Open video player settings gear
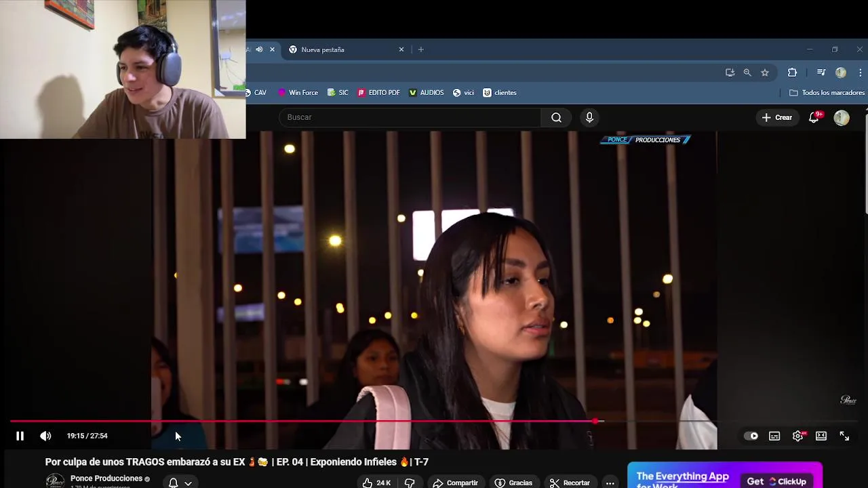The image size is (868, 488). coord(798,436)
